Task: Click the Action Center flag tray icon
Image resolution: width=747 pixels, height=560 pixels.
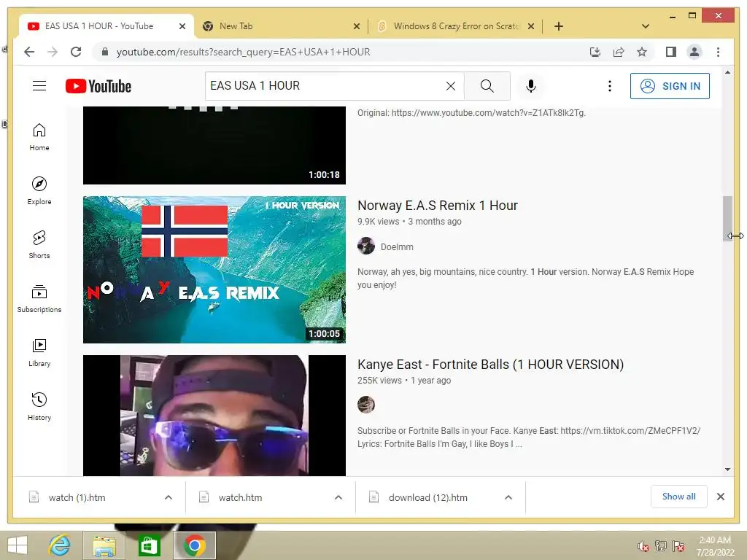Action: (678, 546)
